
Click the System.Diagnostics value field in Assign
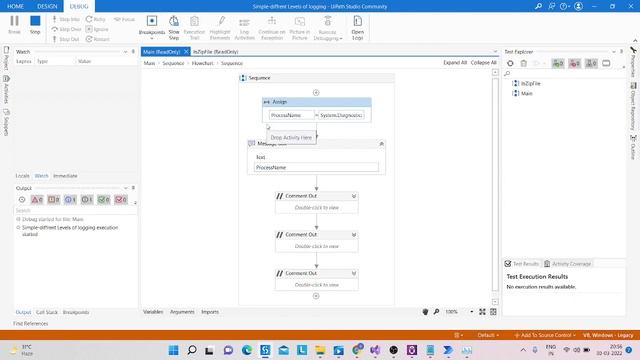pos(341,116)
